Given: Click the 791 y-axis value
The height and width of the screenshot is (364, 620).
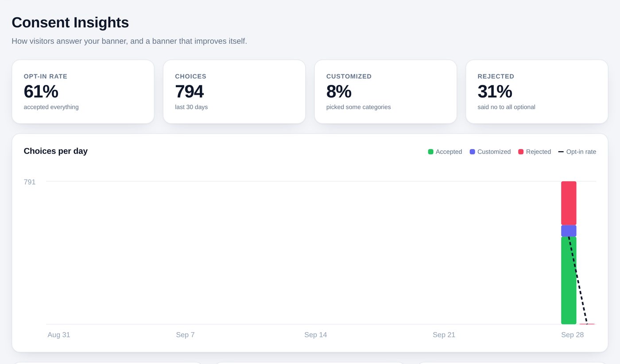Looking at the screenshot, I should (x=30, y=182).
